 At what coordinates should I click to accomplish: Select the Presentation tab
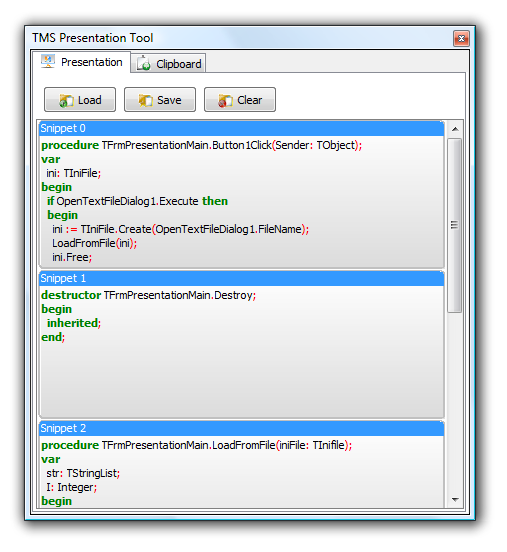[81, 62]
